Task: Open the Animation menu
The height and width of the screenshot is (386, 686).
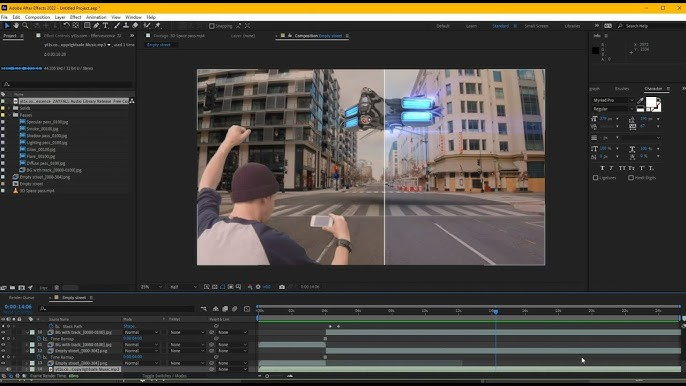Action: [x=96, y=17]
